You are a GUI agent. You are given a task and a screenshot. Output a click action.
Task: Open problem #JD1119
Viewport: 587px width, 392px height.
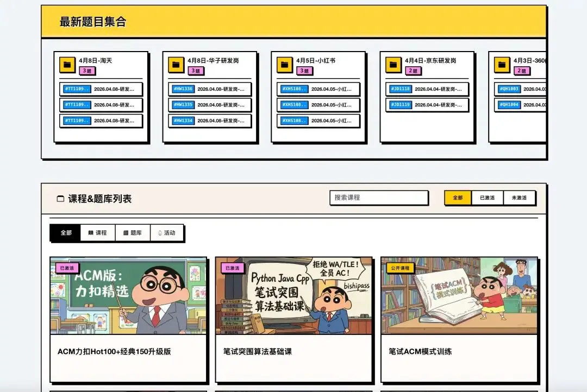(427, 105)
